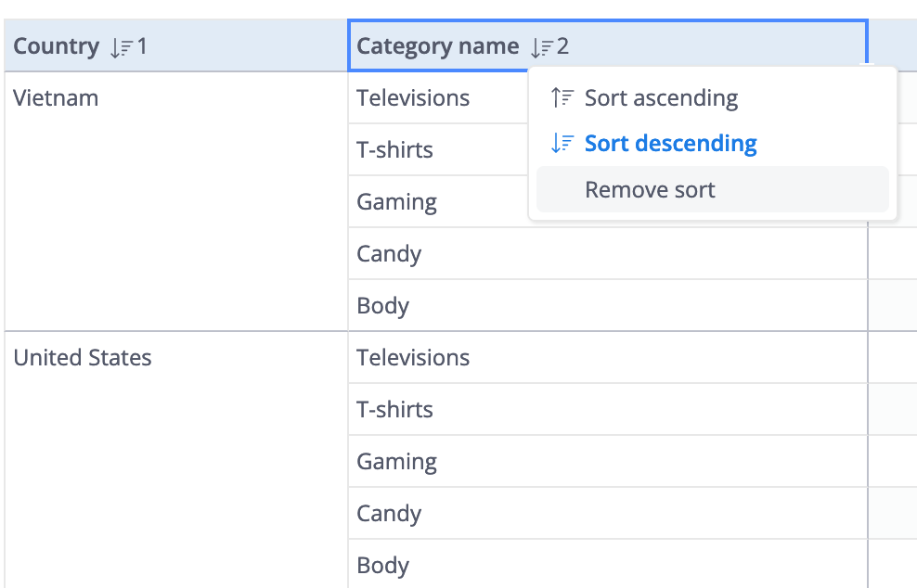Click Gaming row under United States
Screen dimensions: 917x588
[608, 461]
